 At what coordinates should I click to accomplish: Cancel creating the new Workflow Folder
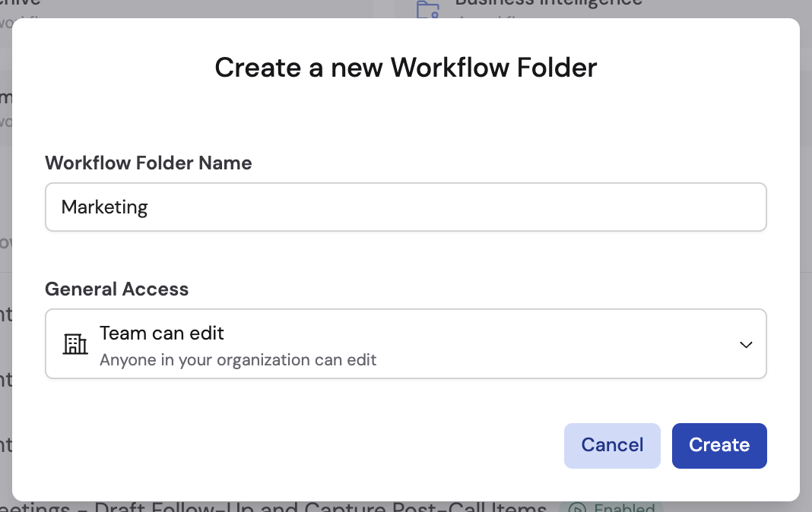point(612,445)
